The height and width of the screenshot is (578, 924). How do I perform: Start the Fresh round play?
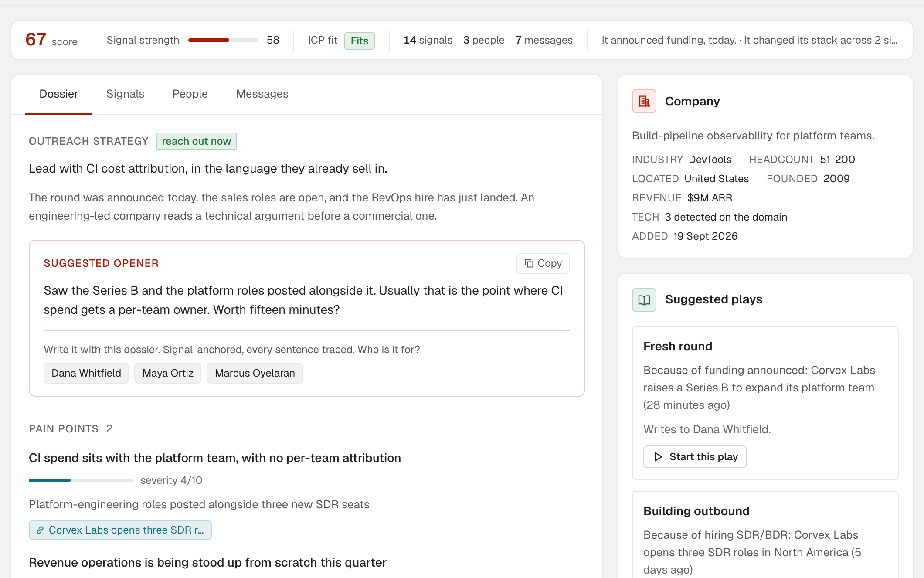(695, 457)
